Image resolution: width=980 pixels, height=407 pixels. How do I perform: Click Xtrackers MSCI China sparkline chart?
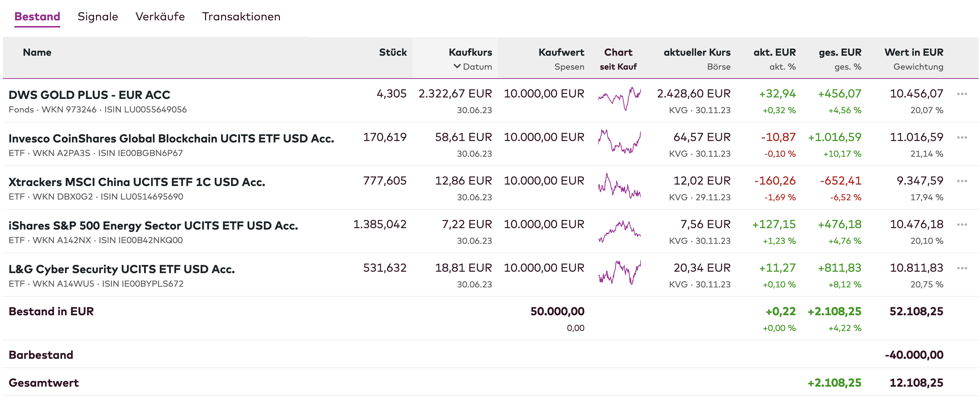[619, 186]
